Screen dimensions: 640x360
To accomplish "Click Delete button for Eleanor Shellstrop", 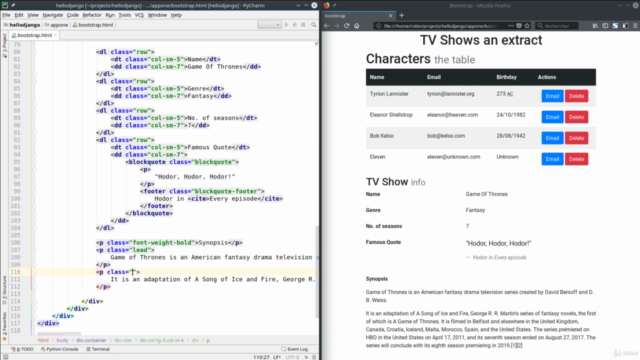I will (x=576, y=117).
